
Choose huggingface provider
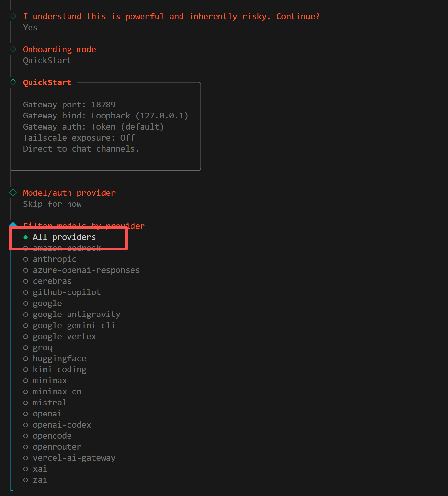55,359
